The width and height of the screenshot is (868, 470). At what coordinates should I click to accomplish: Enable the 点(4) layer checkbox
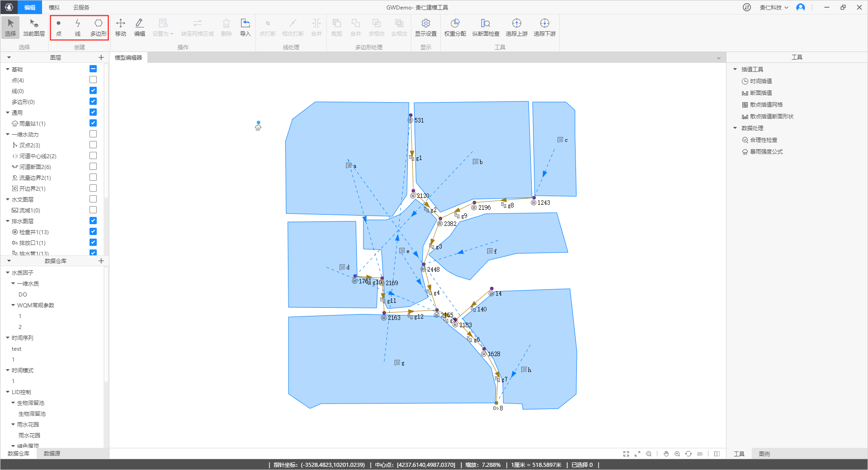93,80
